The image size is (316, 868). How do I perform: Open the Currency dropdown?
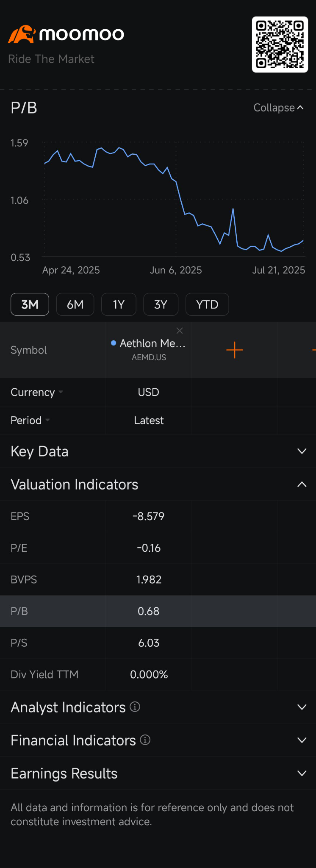point(37,392)
